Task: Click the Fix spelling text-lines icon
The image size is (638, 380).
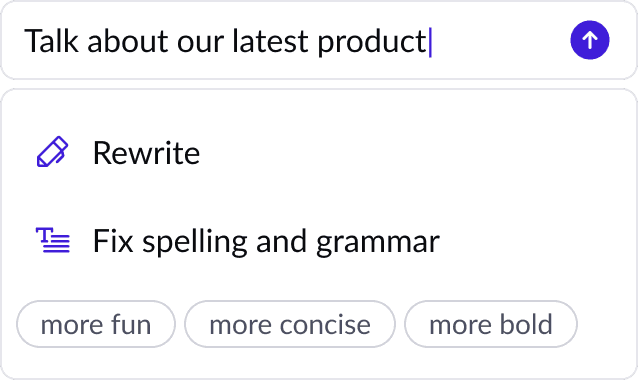Action: tap(53, 241)
